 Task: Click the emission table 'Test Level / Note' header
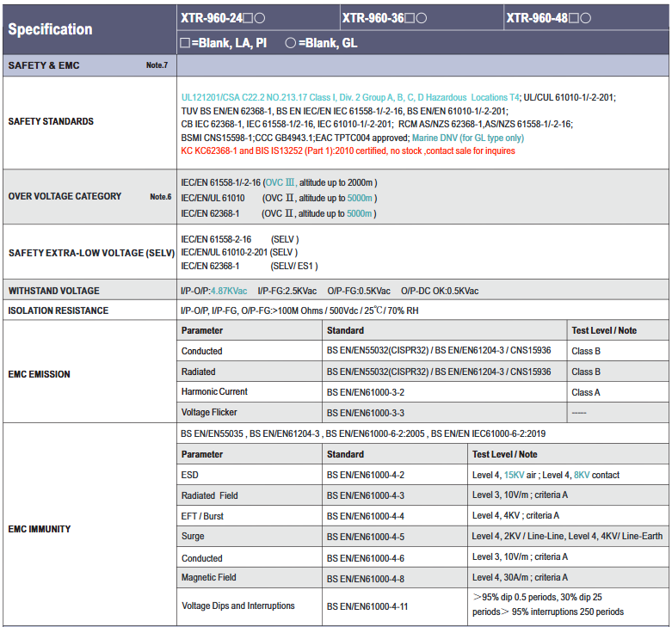coord(604,330)
